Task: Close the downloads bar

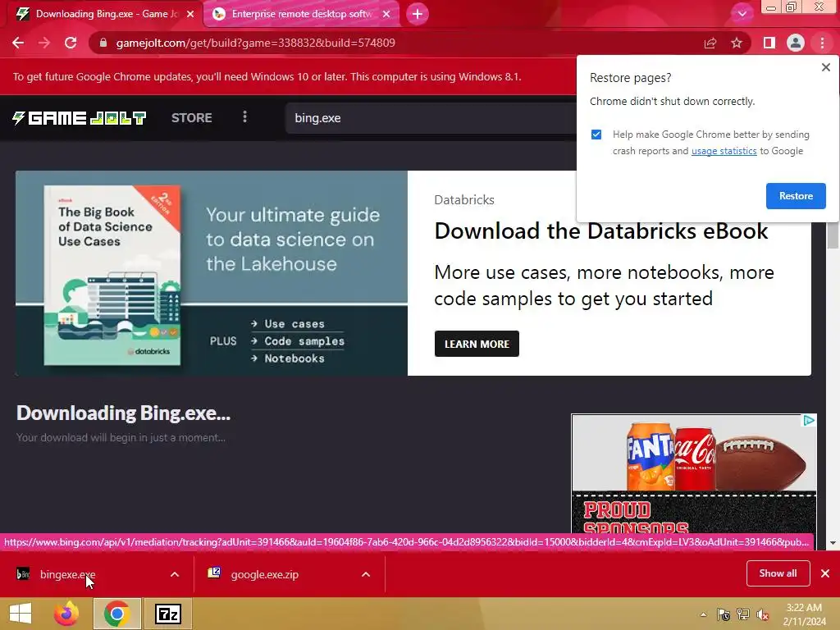Action: click(825, 573)
